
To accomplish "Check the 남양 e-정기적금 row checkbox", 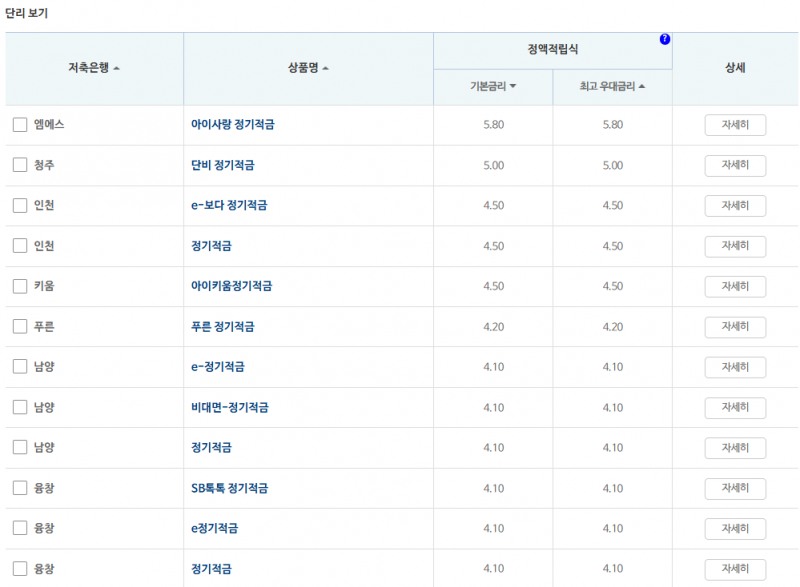I will pos(20,366).
